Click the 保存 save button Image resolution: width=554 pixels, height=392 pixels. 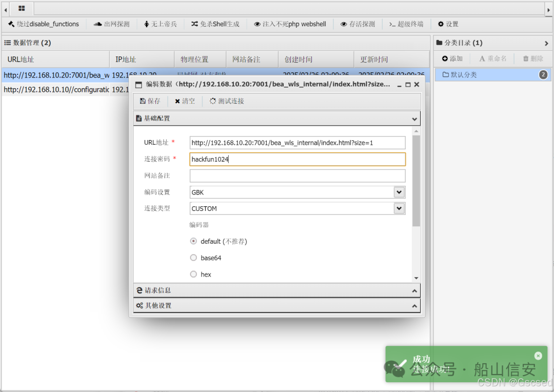click(150, 101)
